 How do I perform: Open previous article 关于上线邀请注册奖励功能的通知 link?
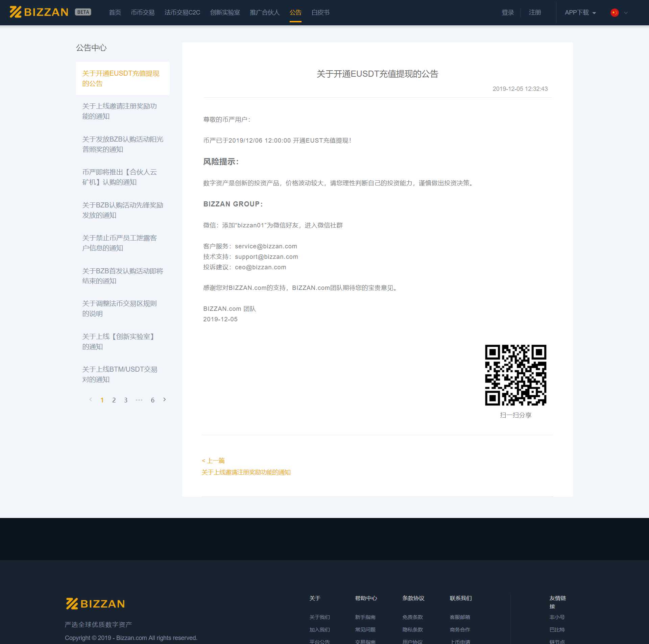click(246, 472)
